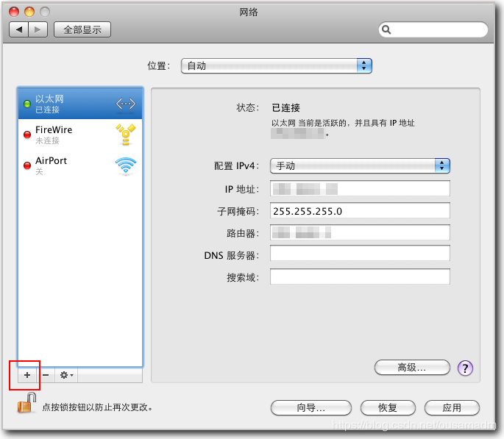
Task: Expand the 位置 location dropdown
Action: click(x=276, y=65)
